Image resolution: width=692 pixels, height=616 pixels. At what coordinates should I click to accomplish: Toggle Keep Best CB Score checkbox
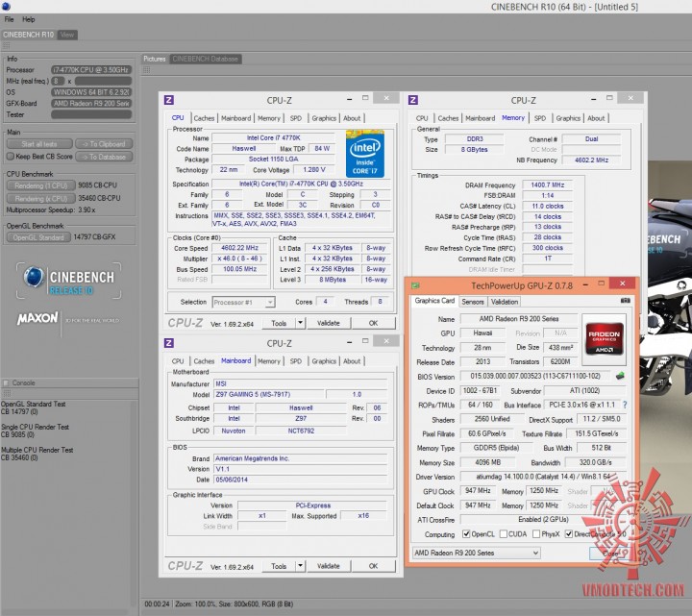[11, 157]
